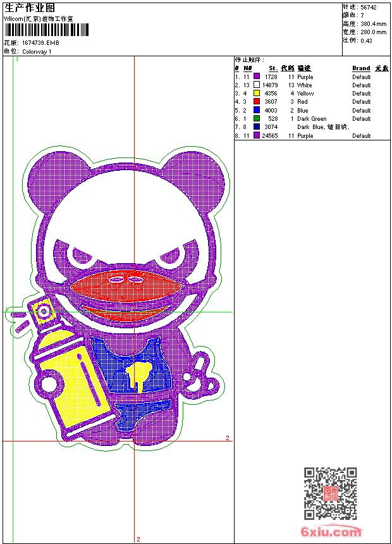Click the purple swatch beside 24565

point(257,135)
